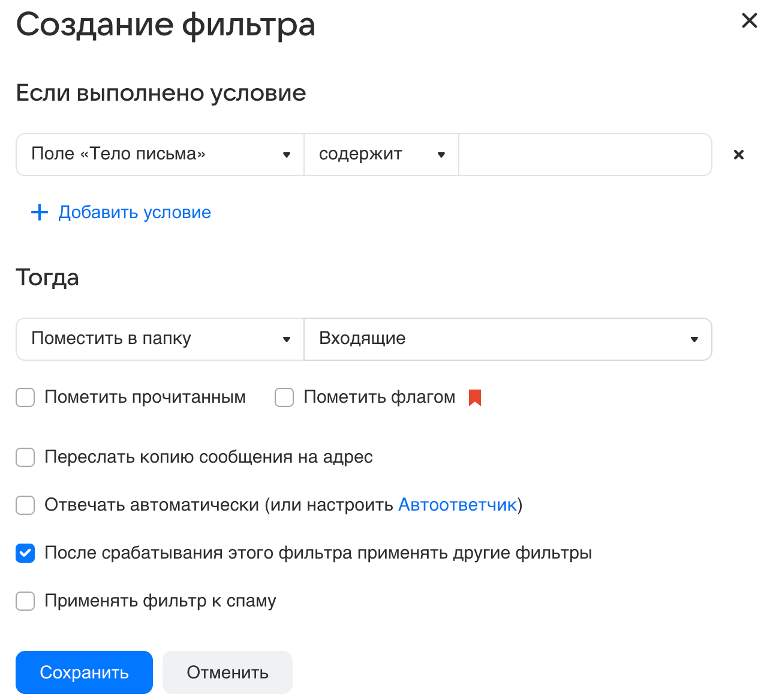
Task: Enable «Применять фильтр к спаму» checkbox
Action: pyautogui.click(x=25, y=601)
